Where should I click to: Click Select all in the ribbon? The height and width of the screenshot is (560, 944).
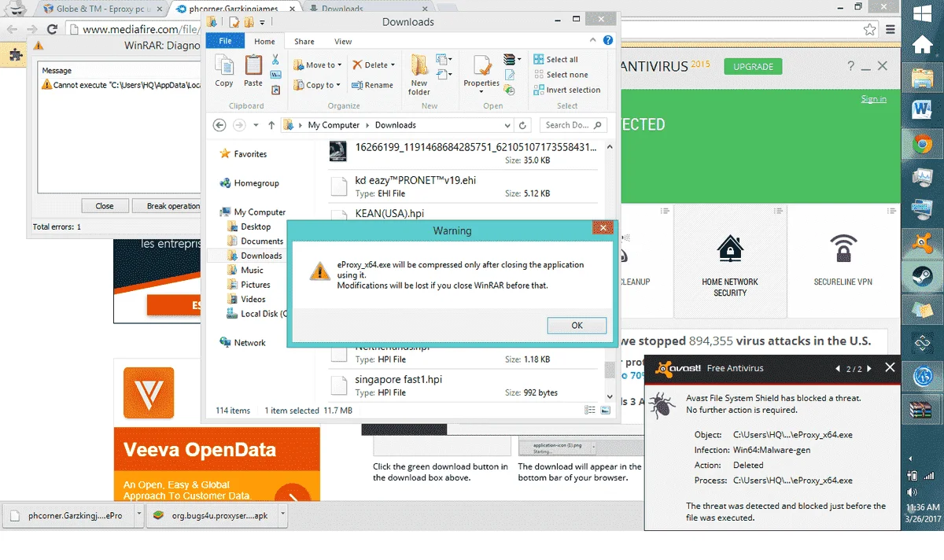(555, 60)
